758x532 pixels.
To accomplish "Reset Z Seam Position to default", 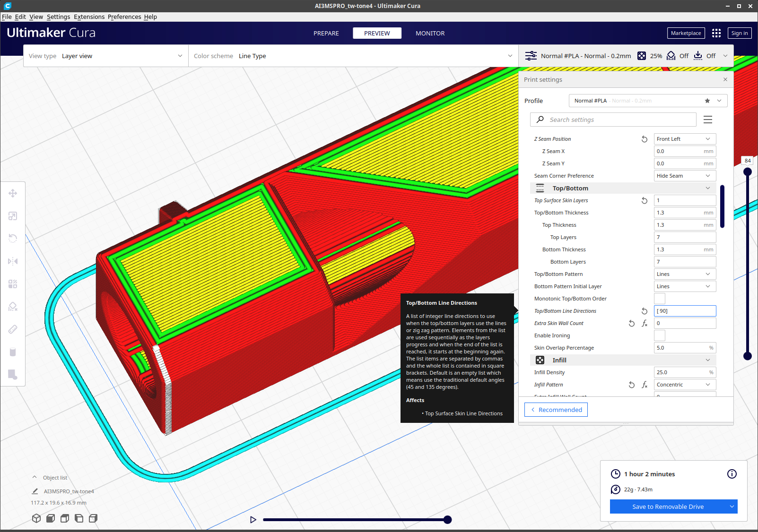I will click(x=645, y=139).
